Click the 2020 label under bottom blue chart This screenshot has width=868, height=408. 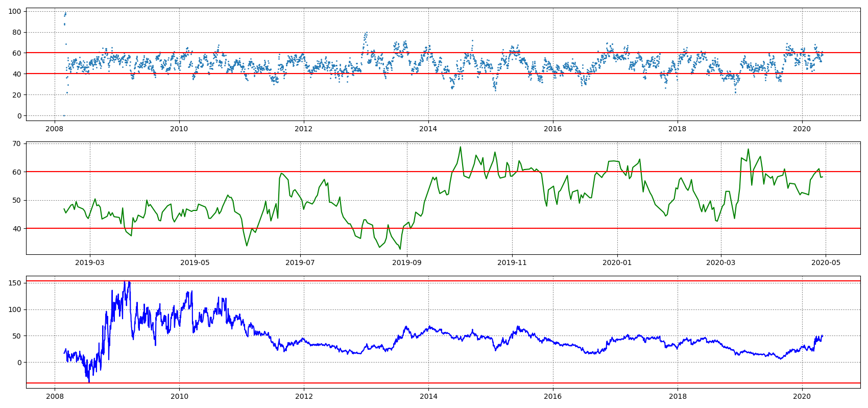click(802, 396)
